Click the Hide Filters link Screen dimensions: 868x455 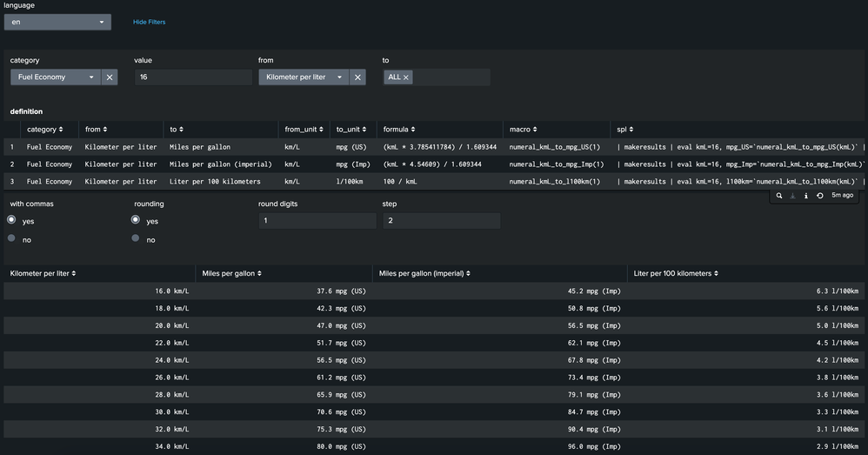click(x=149, y=22)
